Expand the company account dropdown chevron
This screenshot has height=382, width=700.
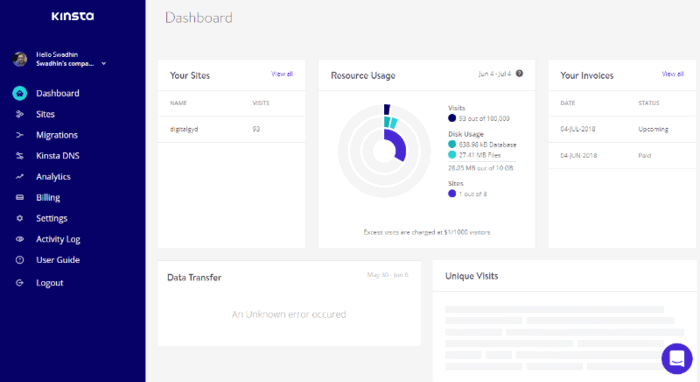[104, 63]
